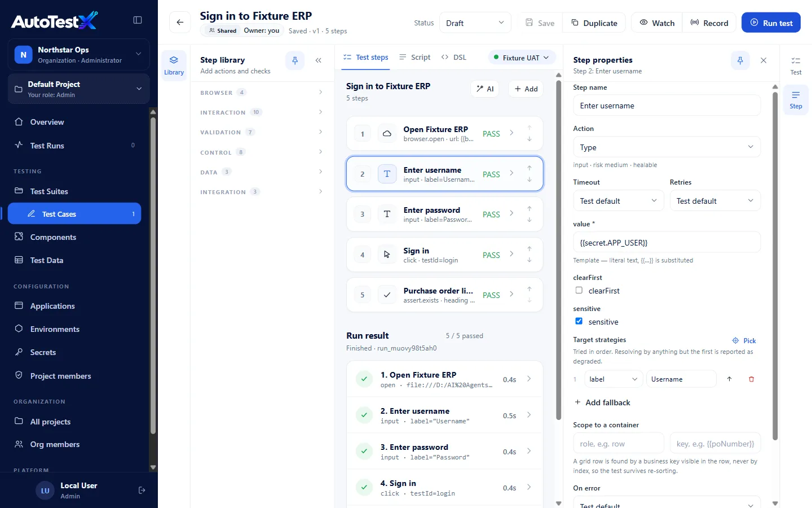Expand the INTERACTION category in library

click(x=262, y=112)
